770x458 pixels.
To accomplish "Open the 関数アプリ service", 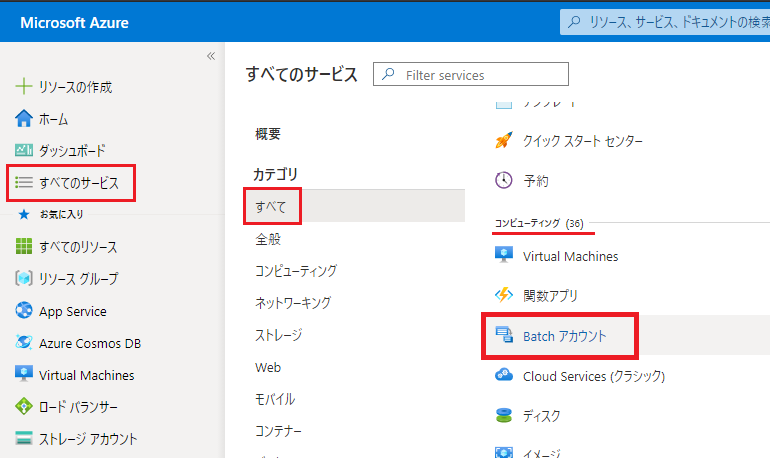I will tap(550, 296).
